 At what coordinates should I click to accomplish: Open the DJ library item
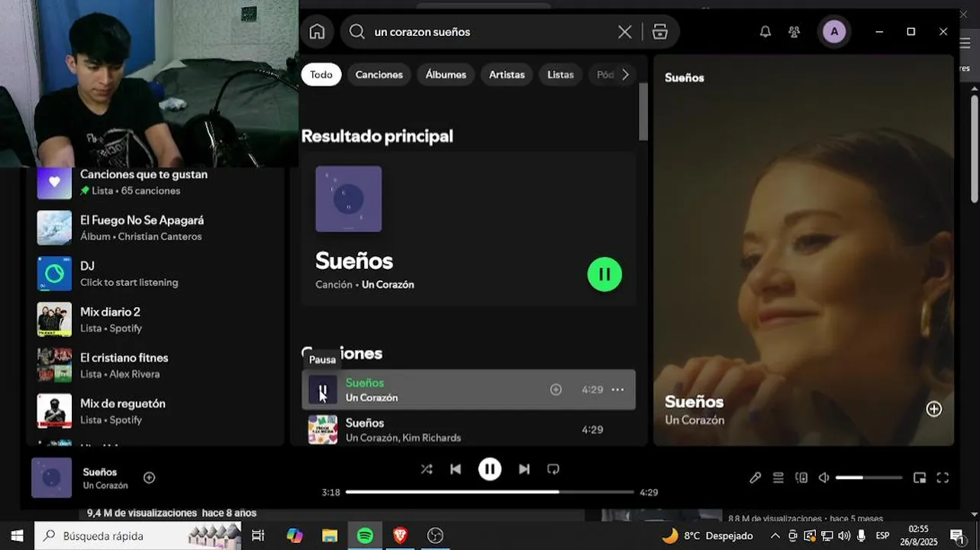pyautogui.click(x=156, y=273)
